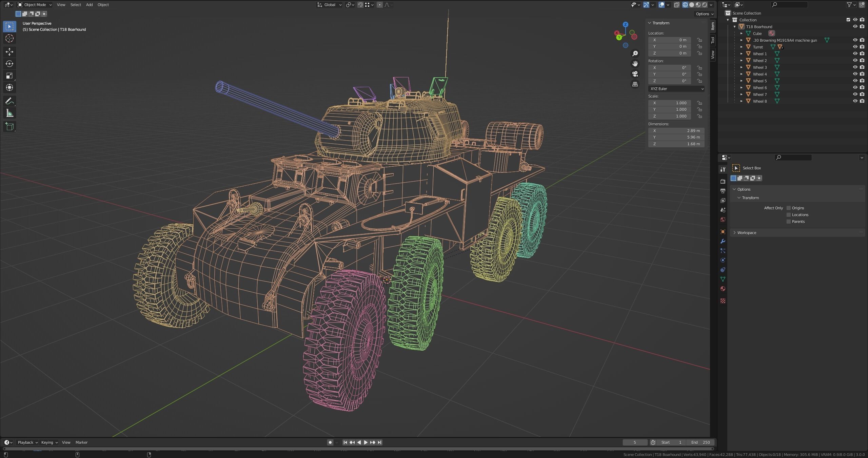Image resolution: width=868 pixels, height=458 pixels.
Task: Open the Object properties orange square icon
Action: pos(723,232)
